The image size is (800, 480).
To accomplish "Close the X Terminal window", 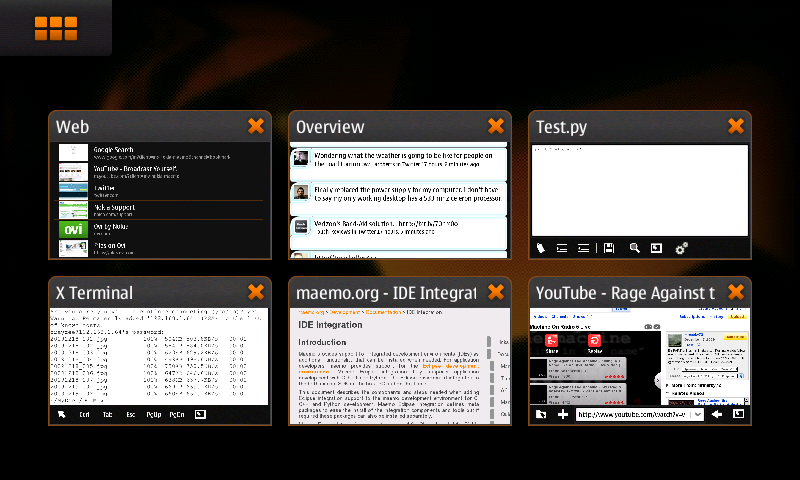I will click(x=256, y=292).
